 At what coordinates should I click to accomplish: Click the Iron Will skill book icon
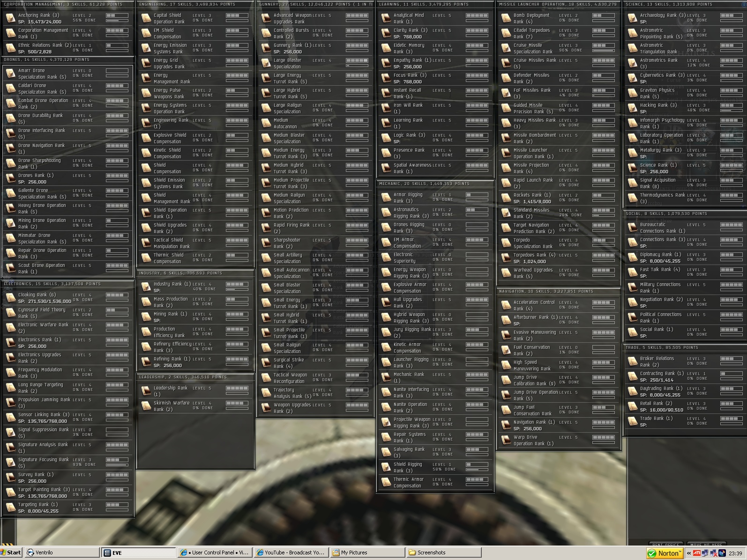386,108
